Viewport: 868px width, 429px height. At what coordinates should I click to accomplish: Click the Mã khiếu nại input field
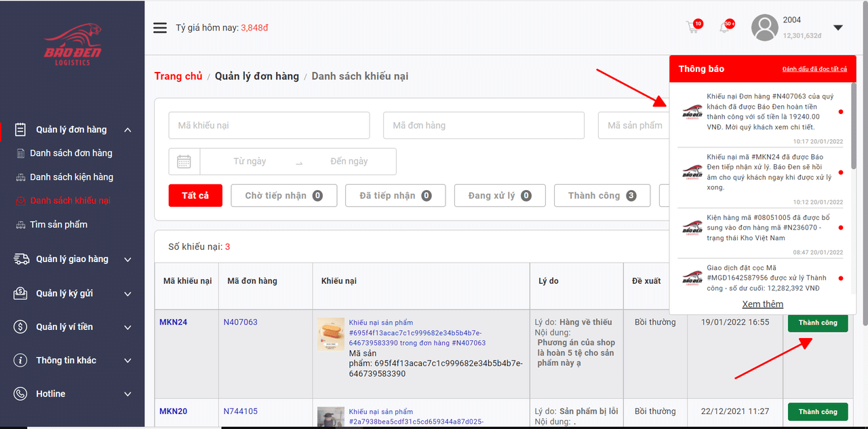269,126
